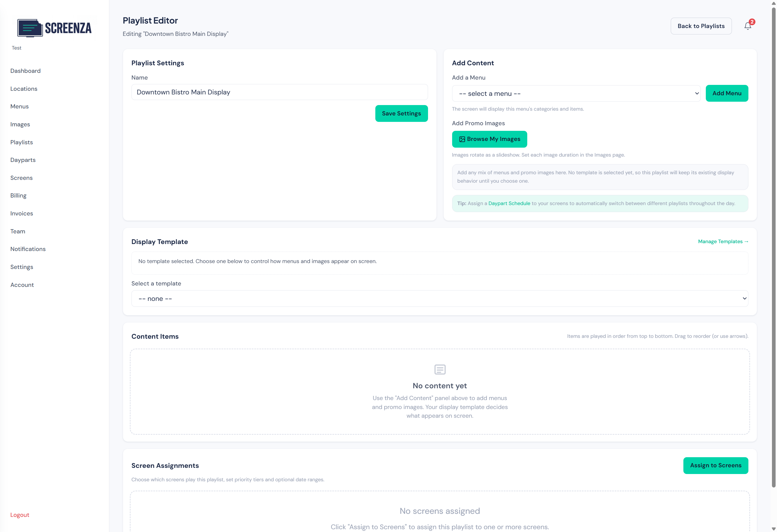Image resolution: width=777 pixels, height=532 pixels.
Task: Expand the Select a template dropdown
Action: tap(439, 298)
